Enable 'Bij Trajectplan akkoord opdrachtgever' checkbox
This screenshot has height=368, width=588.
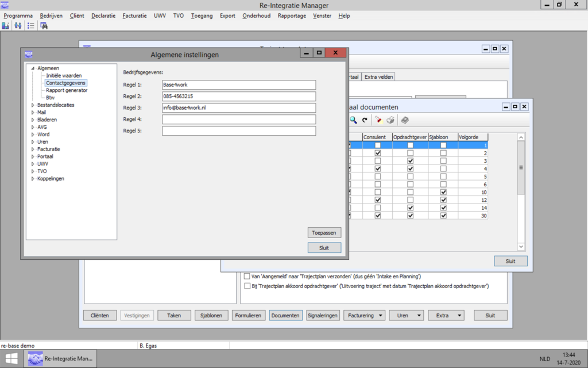tap(247, 286)
